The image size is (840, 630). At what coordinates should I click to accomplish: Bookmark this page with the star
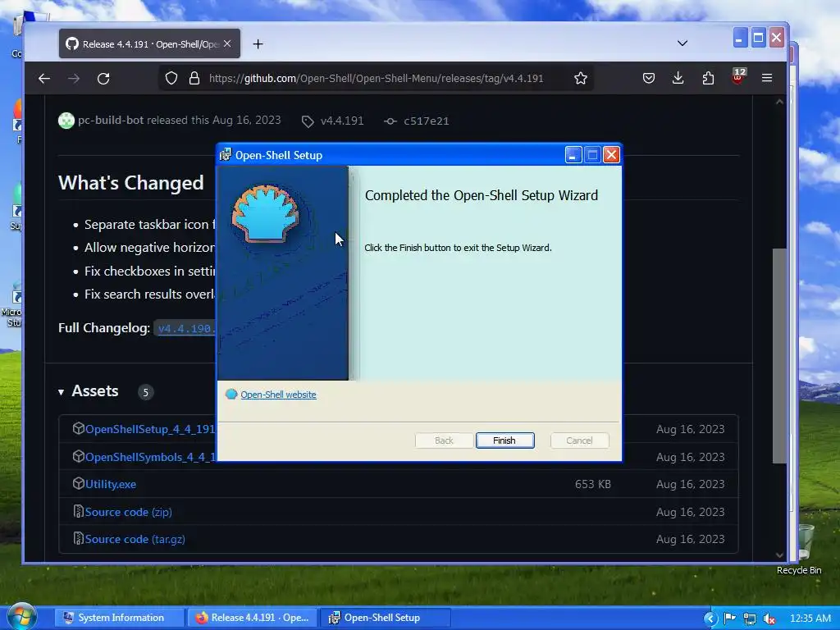581,78
